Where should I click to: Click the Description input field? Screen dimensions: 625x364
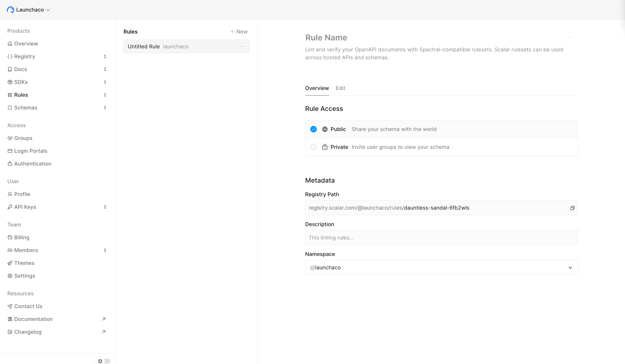click(x=442, y=237)
